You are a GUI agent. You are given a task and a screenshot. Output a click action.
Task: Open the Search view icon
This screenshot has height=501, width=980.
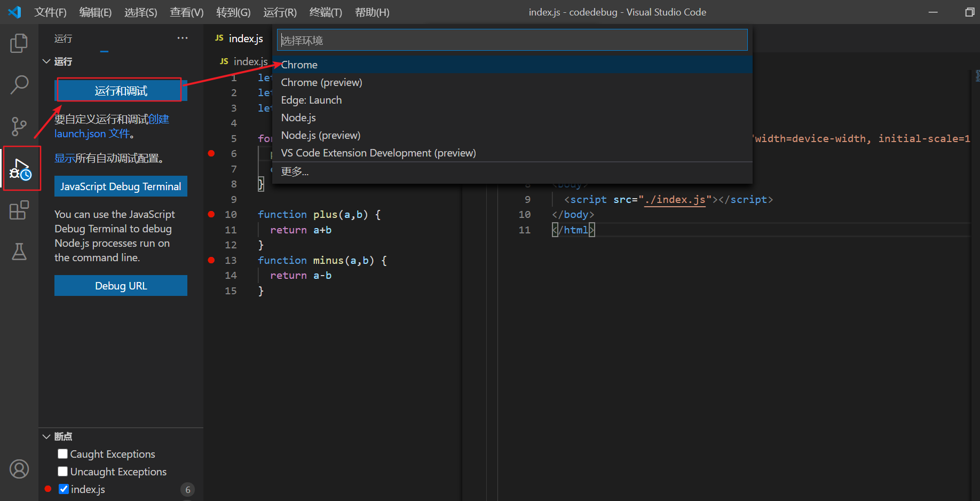(x=19, y=84)
